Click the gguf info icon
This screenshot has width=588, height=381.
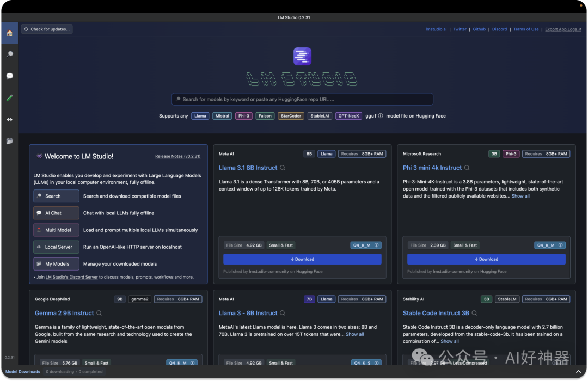[381, 116]
